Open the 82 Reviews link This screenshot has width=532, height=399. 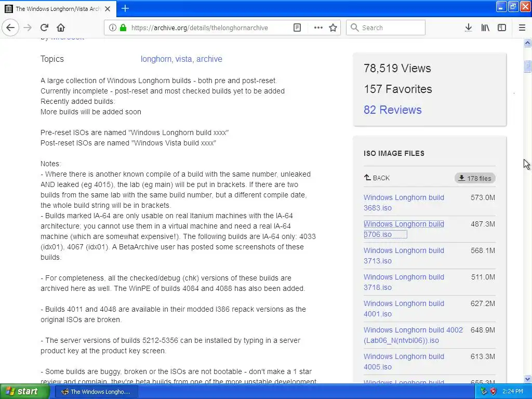point(393,110)
